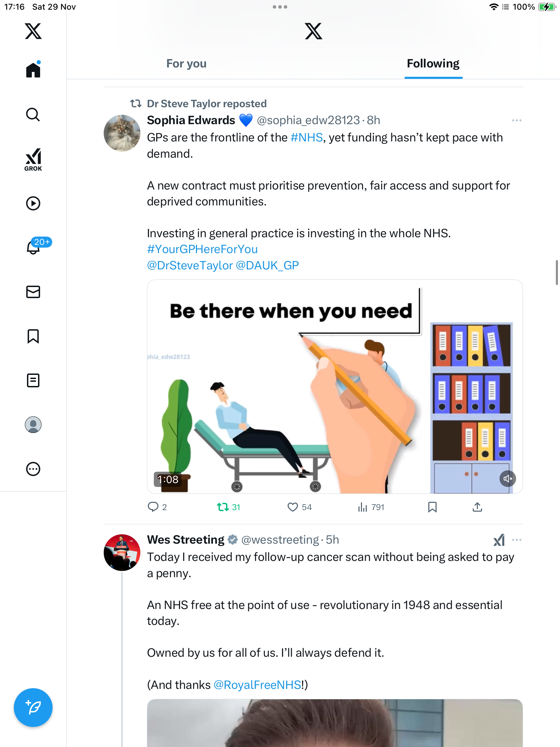Open the Lists icon in sidebar
This screenshot has width=560, height=747.
[33, 380]
